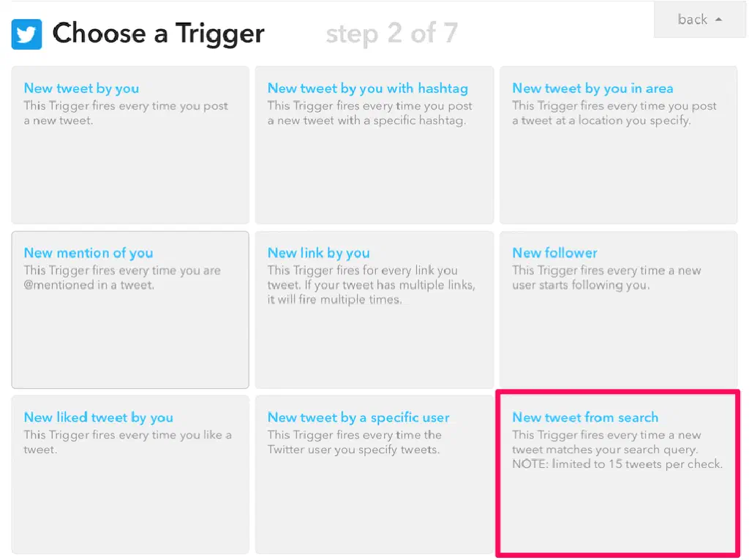Select the "New tweet by you" title
The height and width of the screenshot is (560, 749).
tap(81, 88)
